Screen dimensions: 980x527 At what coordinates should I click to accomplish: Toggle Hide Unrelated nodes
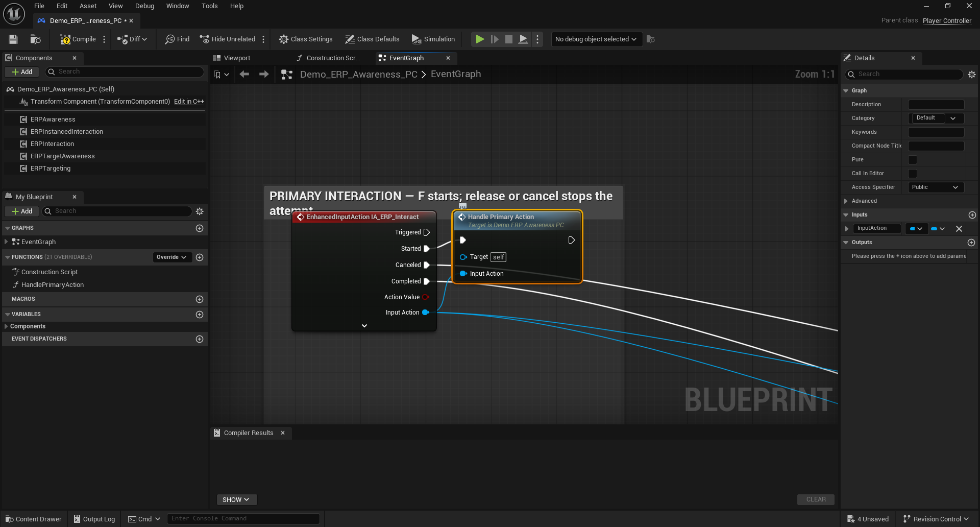point(228,39)
